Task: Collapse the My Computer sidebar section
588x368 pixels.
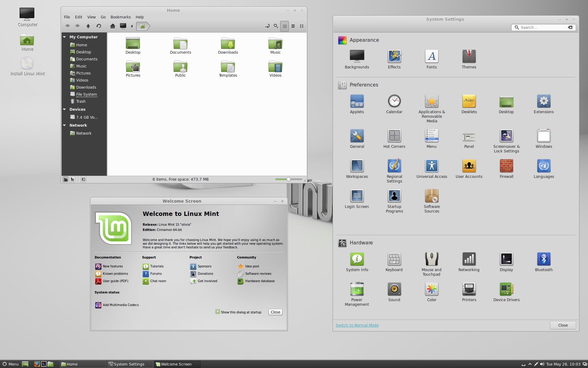Action: pos(65,37)
